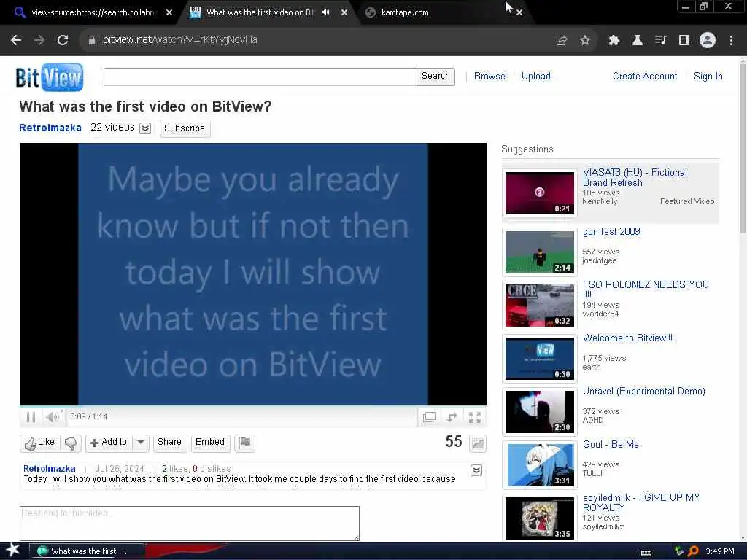The width and height of the screenshot is (747, 560).
Task: Bookmark this page with the star icon
Action: click(585, 41)
